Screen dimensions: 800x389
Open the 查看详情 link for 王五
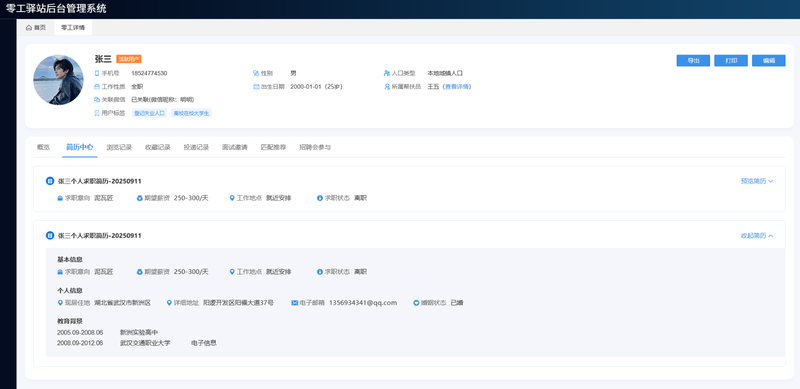pos(458,87)
